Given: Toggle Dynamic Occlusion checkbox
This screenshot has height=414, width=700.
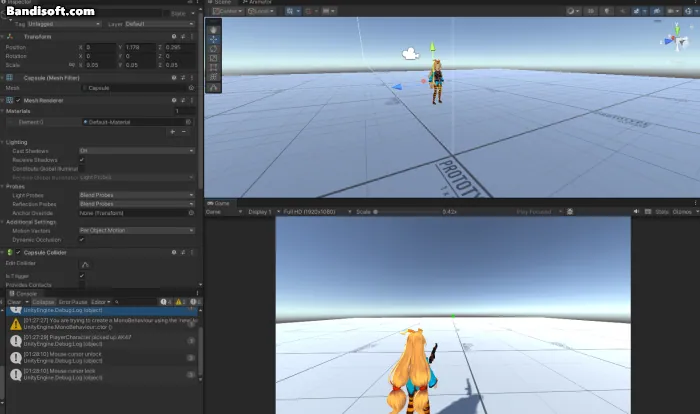Looking at the screenshot, I should (x=82, y=240).
